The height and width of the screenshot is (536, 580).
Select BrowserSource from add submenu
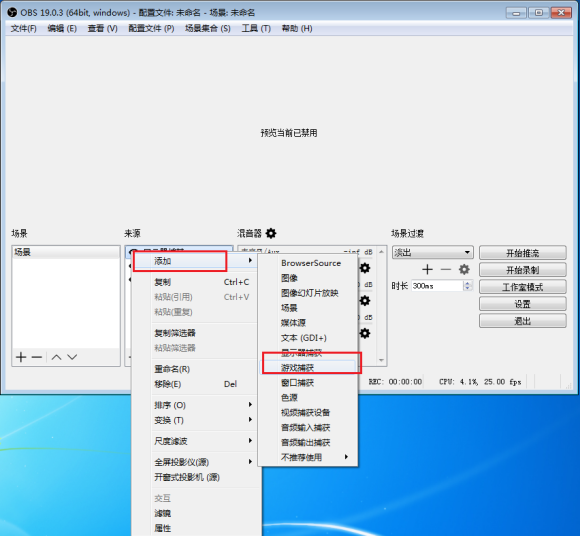pyautogui.click(x=308, y=263)
